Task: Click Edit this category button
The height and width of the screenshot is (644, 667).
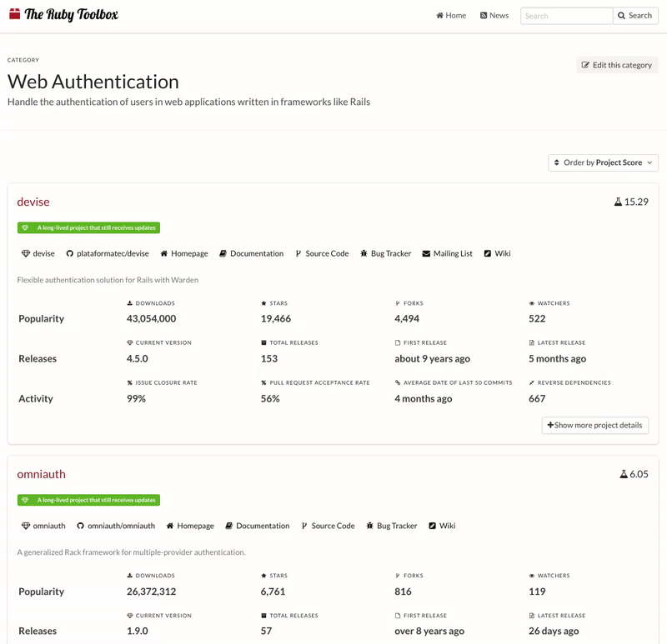Action: click(617, 65)
